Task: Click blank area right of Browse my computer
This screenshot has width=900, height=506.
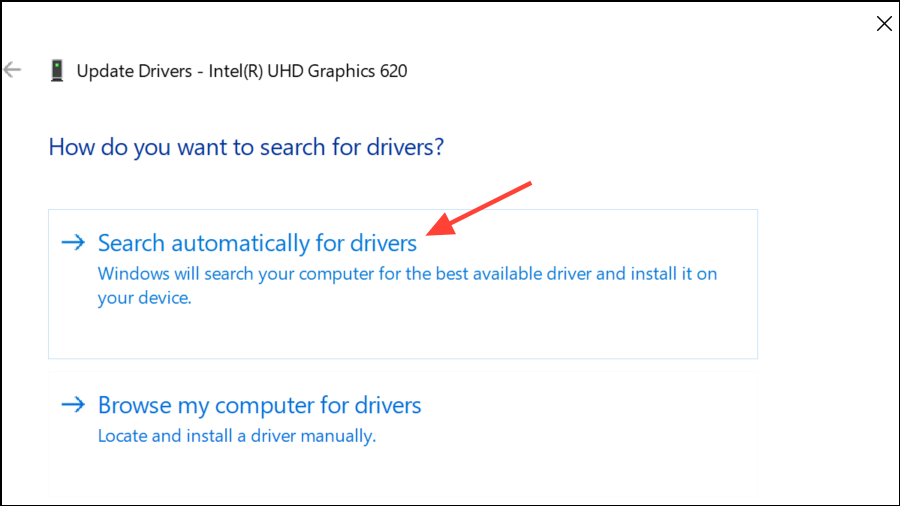Action: click(x=600, y=410)
